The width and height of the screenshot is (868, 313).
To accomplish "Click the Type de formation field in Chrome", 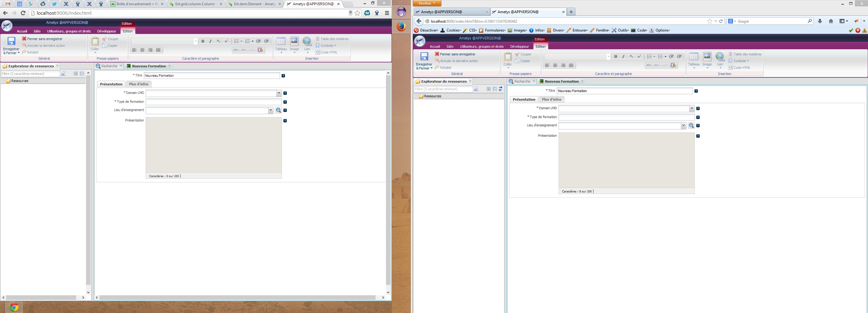I will coord(213,102).
